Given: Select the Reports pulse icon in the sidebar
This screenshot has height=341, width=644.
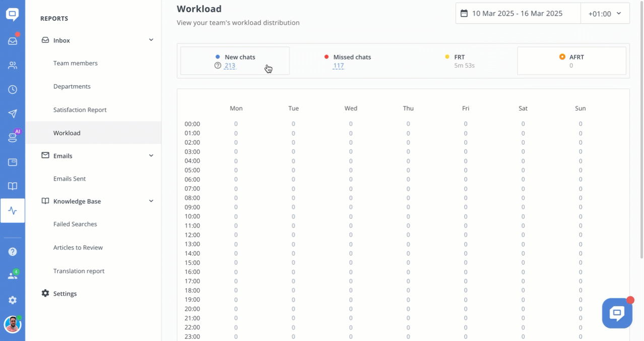Looking at the screenshot, I should point(13,211).
